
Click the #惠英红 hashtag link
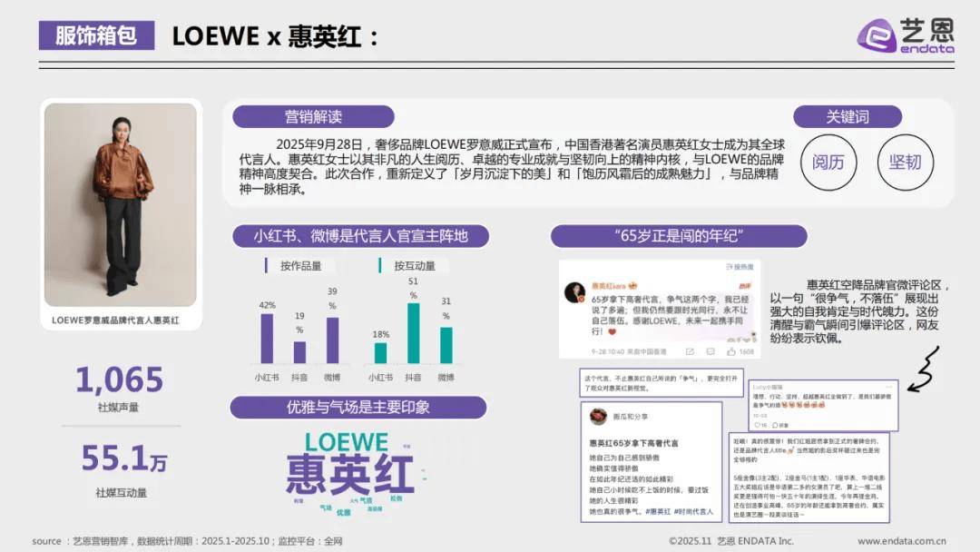[658, 511]
